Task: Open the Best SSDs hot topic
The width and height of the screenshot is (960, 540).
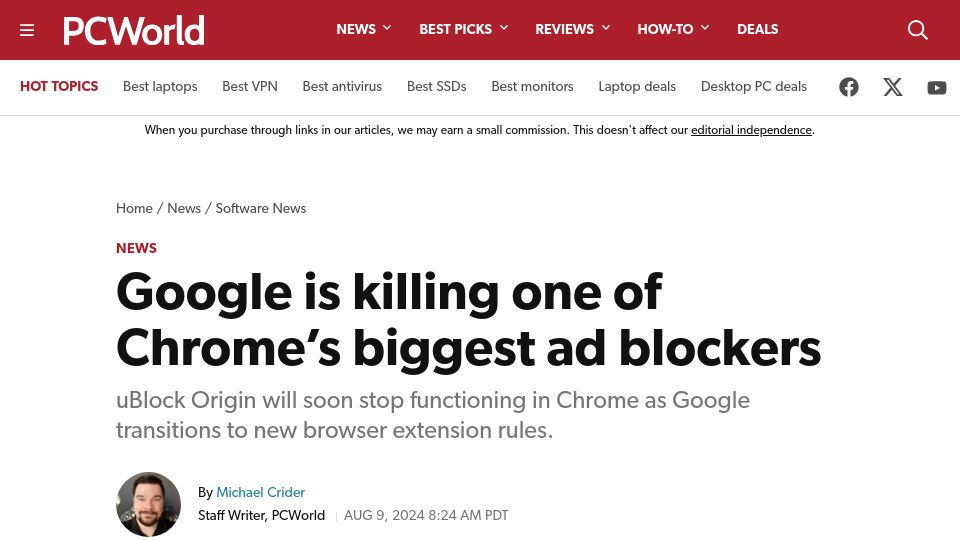Action: 437,86
